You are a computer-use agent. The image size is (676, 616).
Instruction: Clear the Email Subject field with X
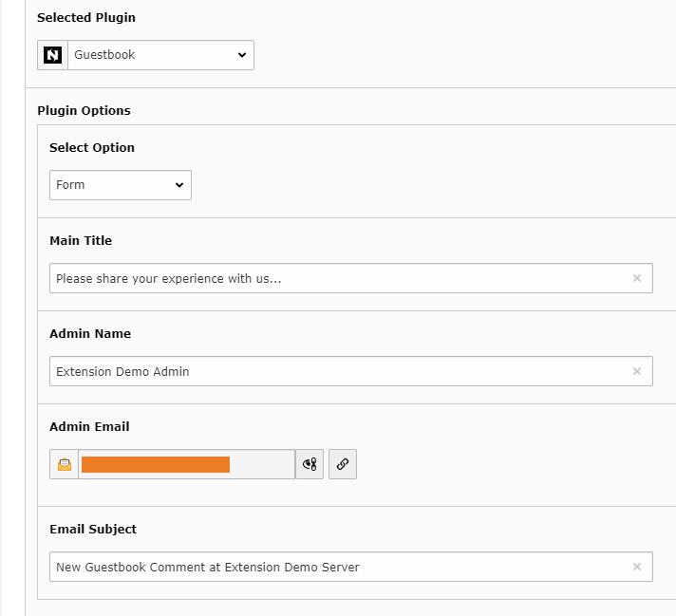tap(637, 567)
